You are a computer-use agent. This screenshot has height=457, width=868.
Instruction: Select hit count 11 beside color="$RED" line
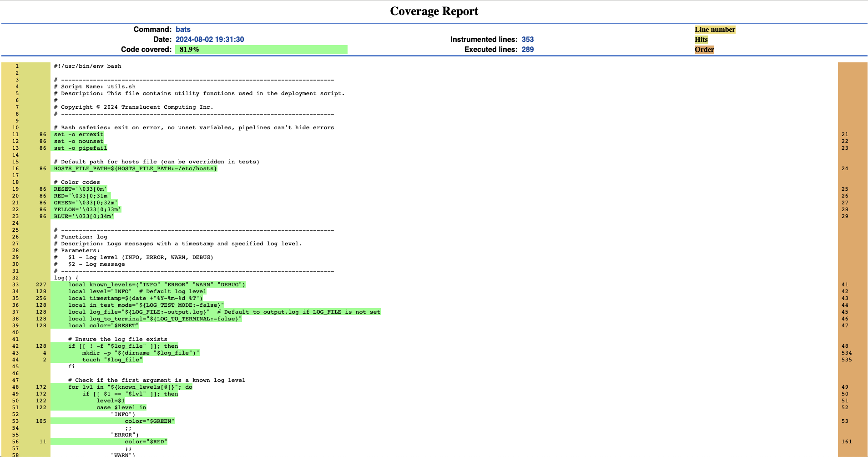click(42, 442)
